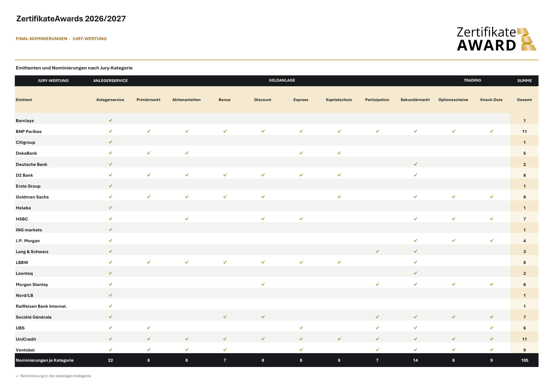The width and height of the screenshot is (554, 392).
Task: Select the FINAL-NOMINIERUNGEN · JURY-WERTUNG subtitle
Action: point(61,39)
